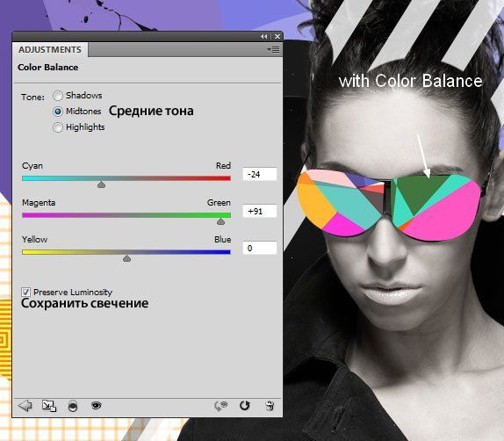Click the Cyan-Red slider handle
504x441 pixels.
[x=101, y=184]
